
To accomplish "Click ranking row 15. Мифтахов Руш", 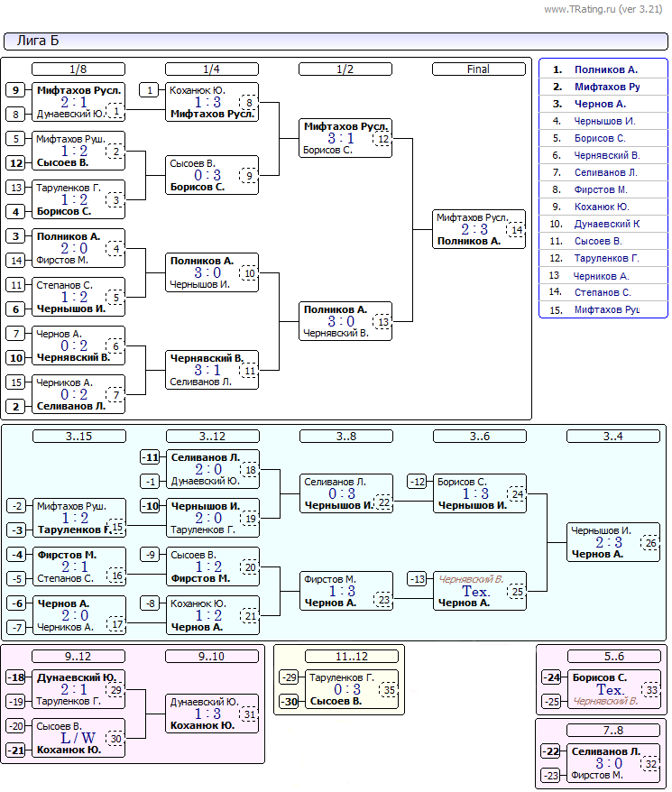I will pos(603,309).
